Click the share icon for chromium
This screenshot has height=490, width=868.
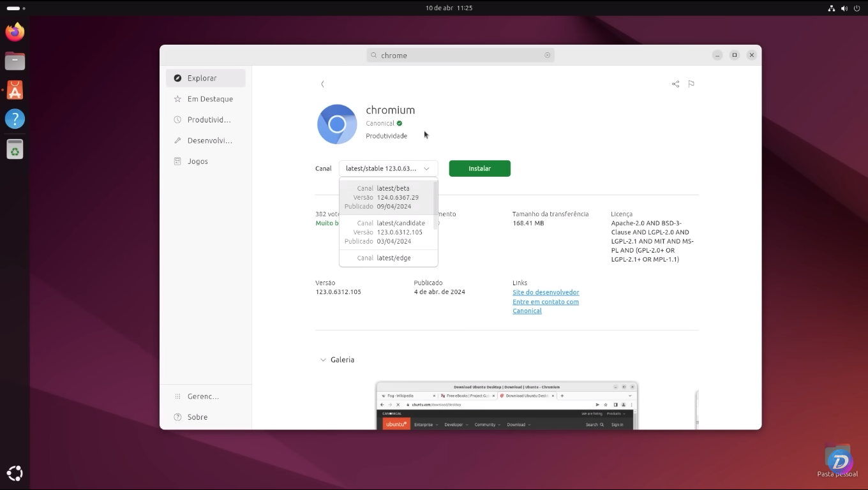click(x=675, y=84)
